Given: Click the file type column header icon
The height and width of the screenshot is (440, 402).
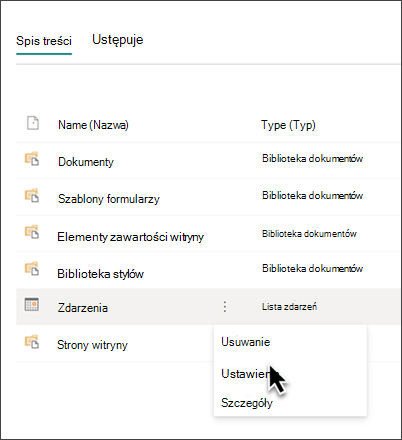Looking at the screenshot, I should (x=33, y=123).
